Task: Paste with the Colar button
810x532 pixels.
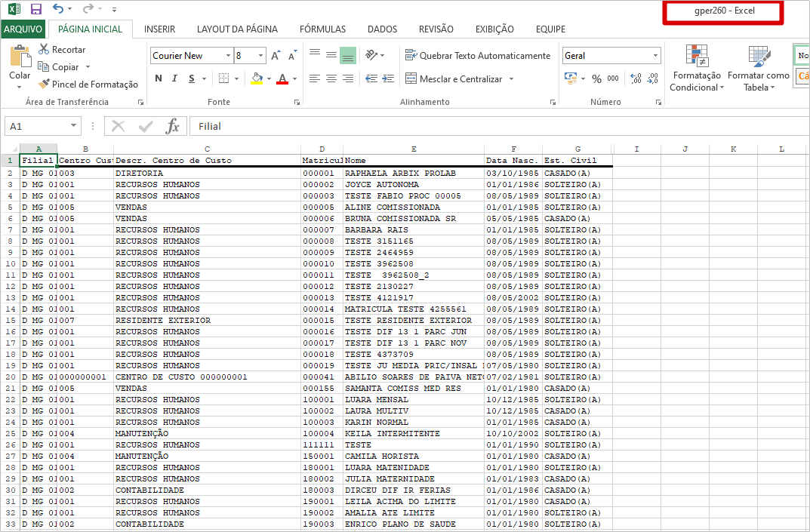Action: point(20,67)
